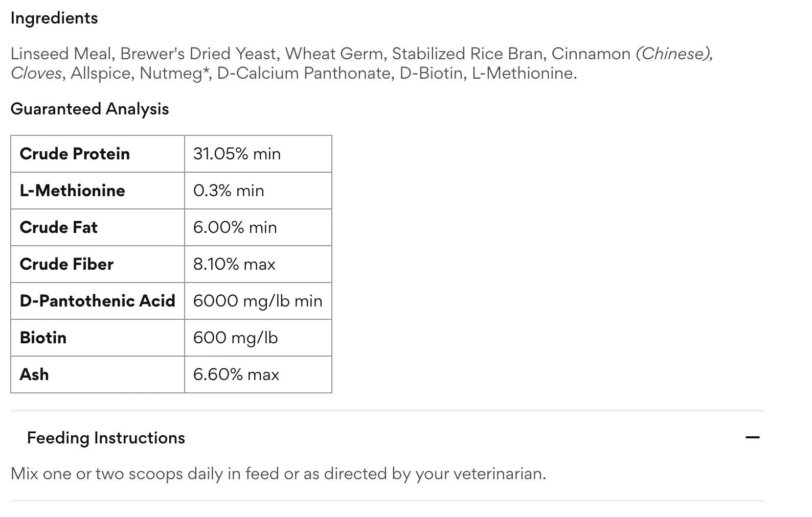The image size is (812, 517).
Task: Click the Feeding Instructions heading
Action: click(x=106, y=438)
